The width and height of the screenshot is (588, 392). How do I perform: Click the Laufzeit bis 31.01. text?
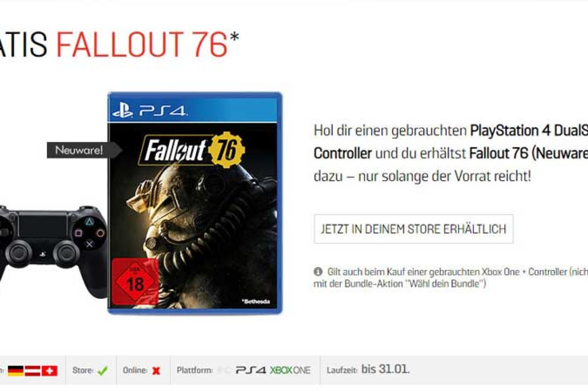(368, 369)
